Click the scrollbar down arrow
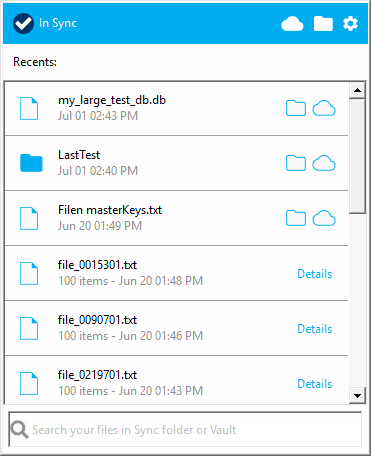The image size is (371, 456). tap(357, 396)
